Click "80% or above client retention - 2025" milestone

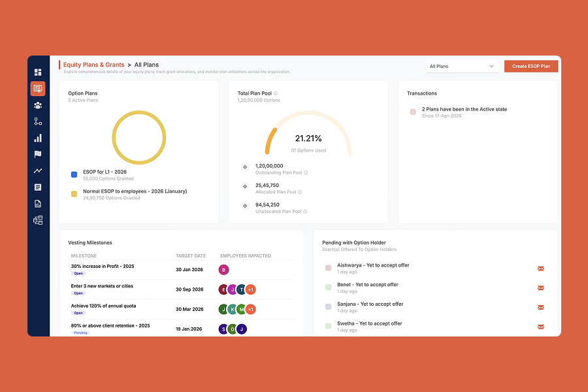point(110,326)
